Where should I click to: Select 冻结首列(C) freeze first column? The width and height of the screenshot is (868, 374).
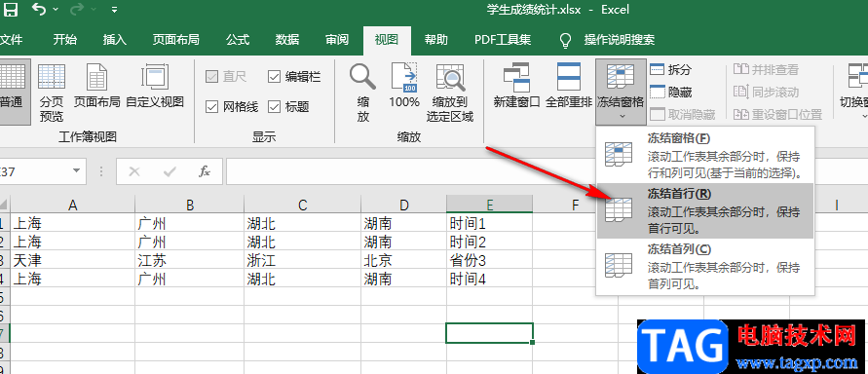(704, 266)
